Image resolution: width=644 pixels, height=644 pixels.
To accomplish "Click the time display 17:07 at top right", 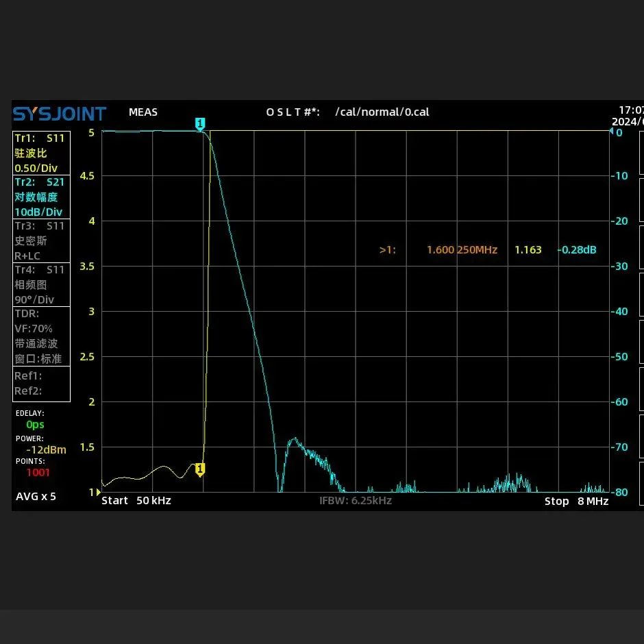I will [631, 110].
